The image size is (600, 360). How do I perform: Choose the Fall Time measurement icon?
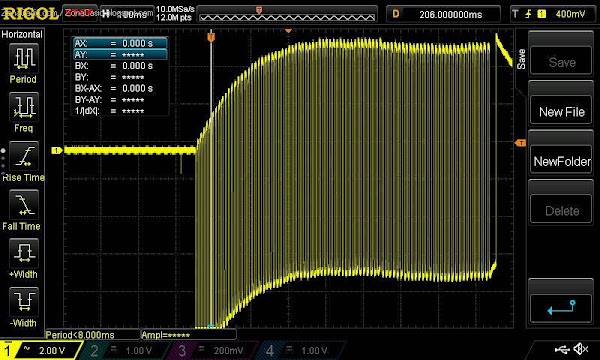23,205
